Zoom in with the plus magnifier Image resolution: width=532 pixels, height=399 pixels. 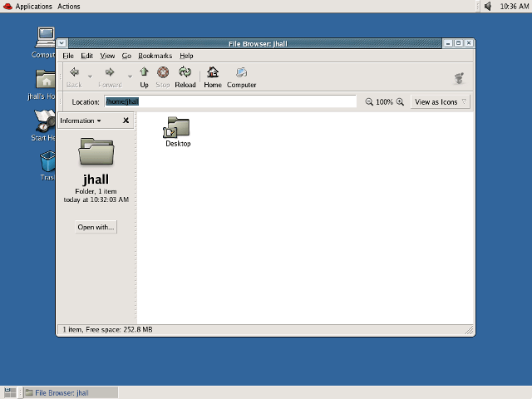[400, 101]
